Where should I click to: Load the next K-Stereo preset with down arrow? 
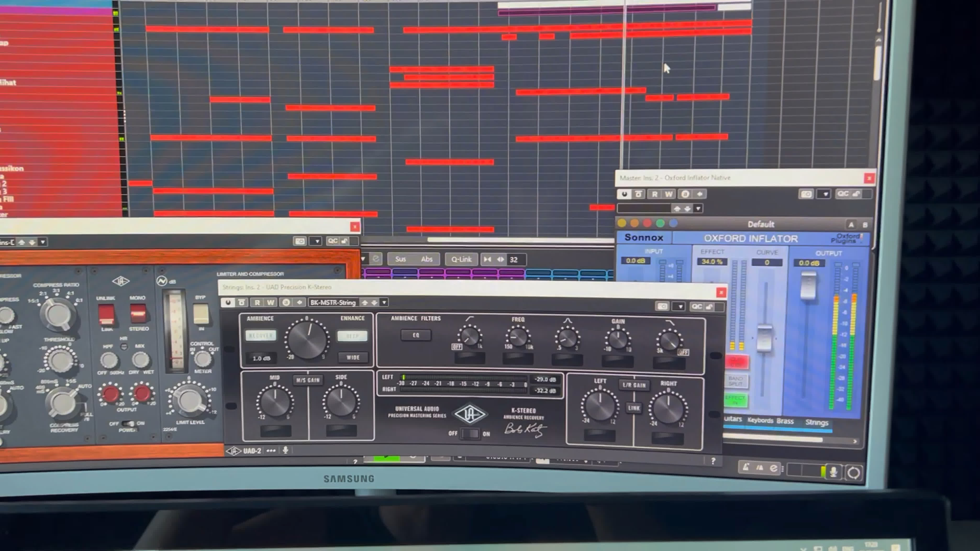tap(374, 303)
